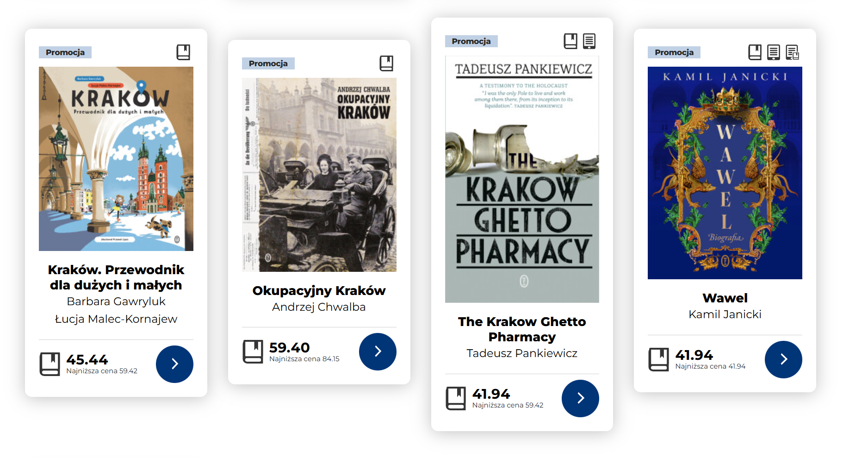Viewport: 868px width, 458px height.
Task: Click author link Łucja Malec-Kornajew
Action: pyautogui.click(x=116, y=319)
